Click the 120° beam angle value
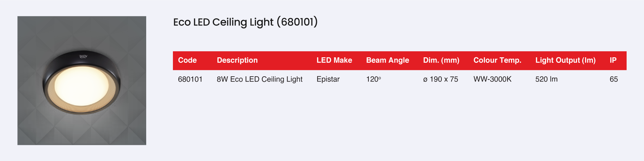This screenshot has height=161, width=644. (374, 79)
